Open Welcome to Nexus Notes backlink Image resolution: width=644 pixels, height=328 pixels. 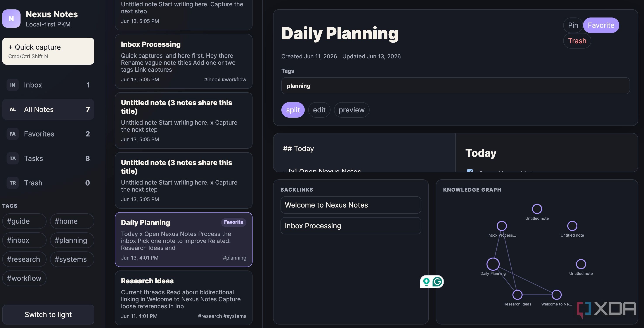(351, 205)
